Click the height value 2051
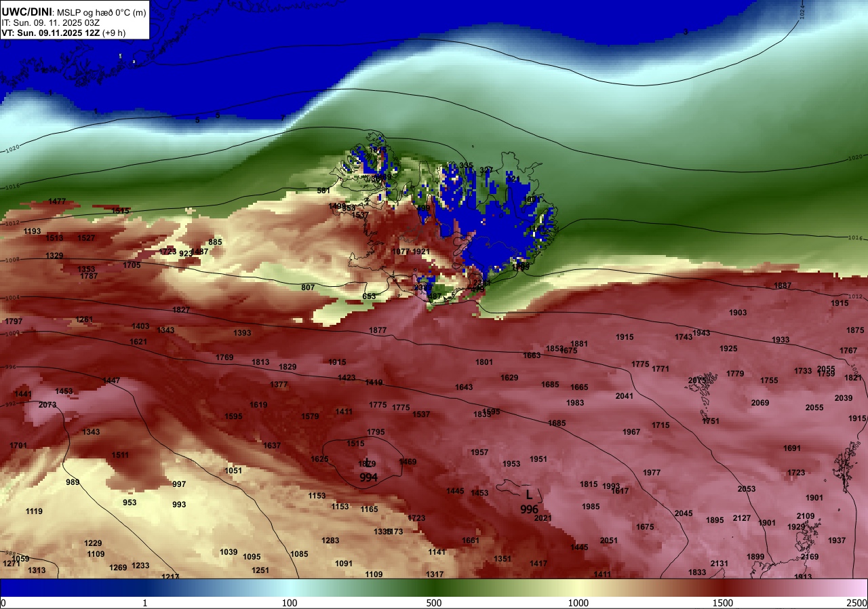 609,541
